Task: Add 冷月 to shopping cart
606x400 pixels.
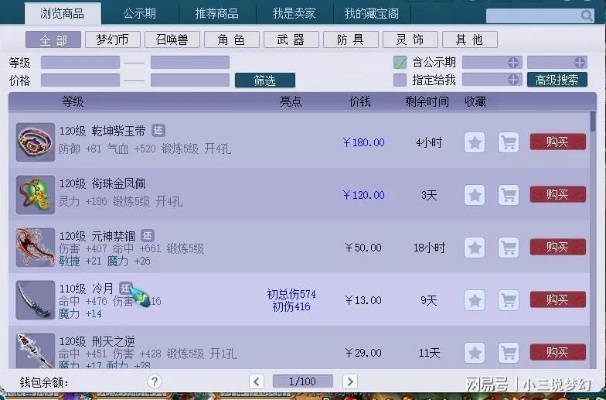Action: point(509,300)
